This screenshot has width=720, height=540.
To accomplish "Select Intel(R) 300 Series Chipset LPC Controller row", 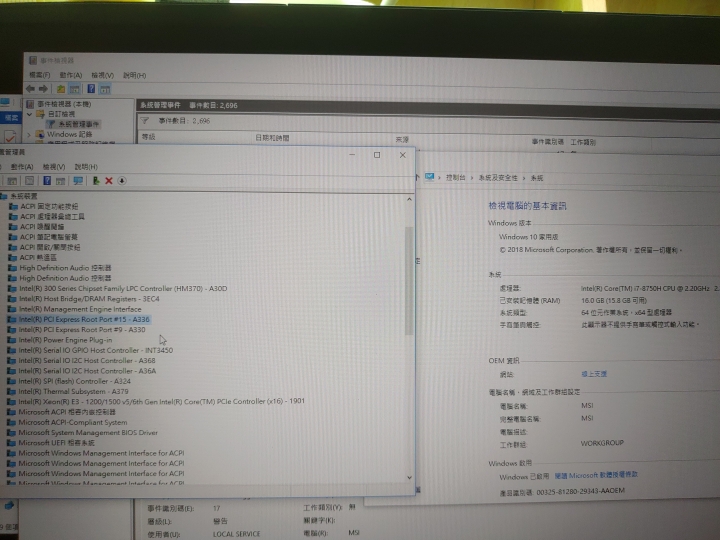I will point(123,289).
